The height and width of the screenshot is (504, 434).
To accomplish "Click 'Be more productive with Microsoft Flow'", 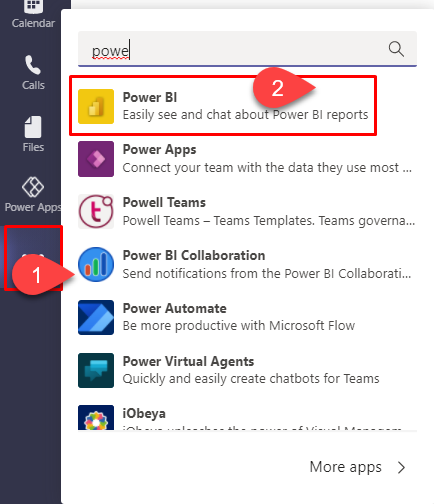I will point(239,326).
